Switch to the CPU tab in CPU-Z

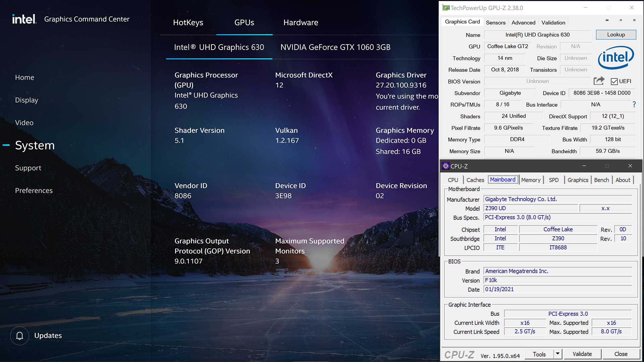pos(453,180)
